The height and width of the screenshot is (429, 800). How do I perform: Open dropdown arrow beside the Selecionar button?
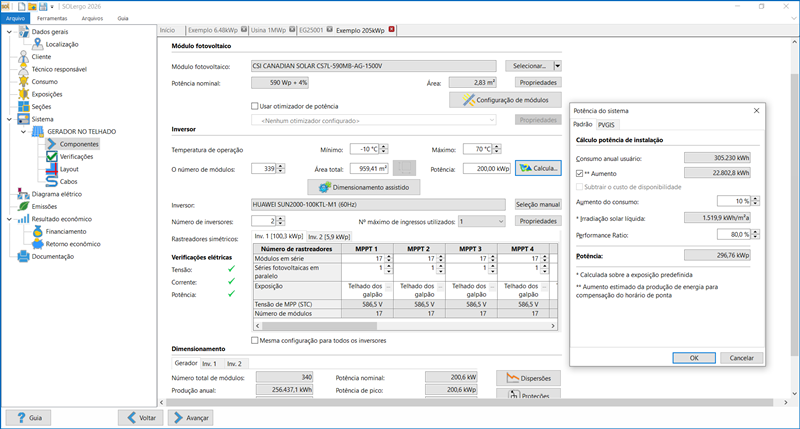coord(557,65)
